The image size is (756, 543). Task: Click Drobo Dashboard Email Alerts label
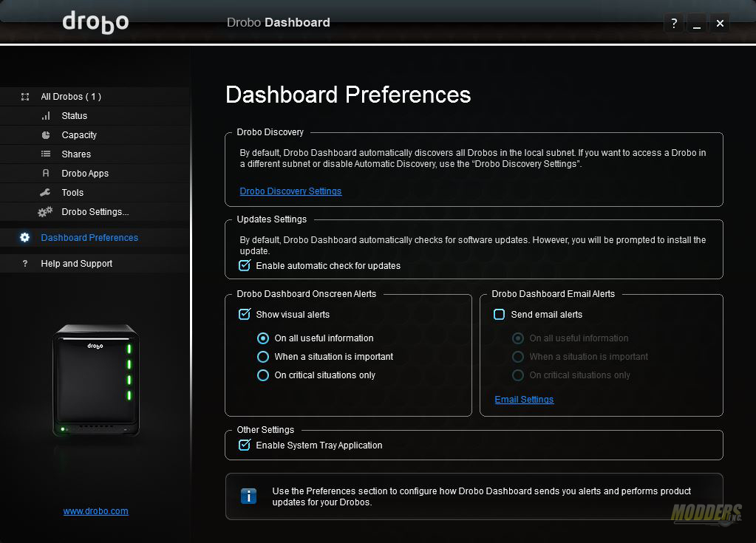tap(553, 294)
